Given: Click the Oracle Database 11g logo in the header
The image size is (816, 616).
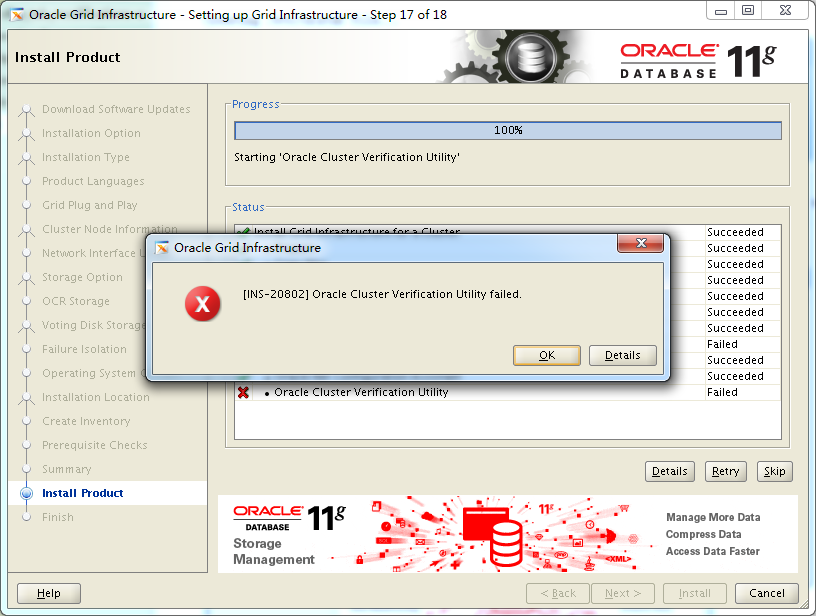Looking at the screenshot, I should click(x=698, y=61).
